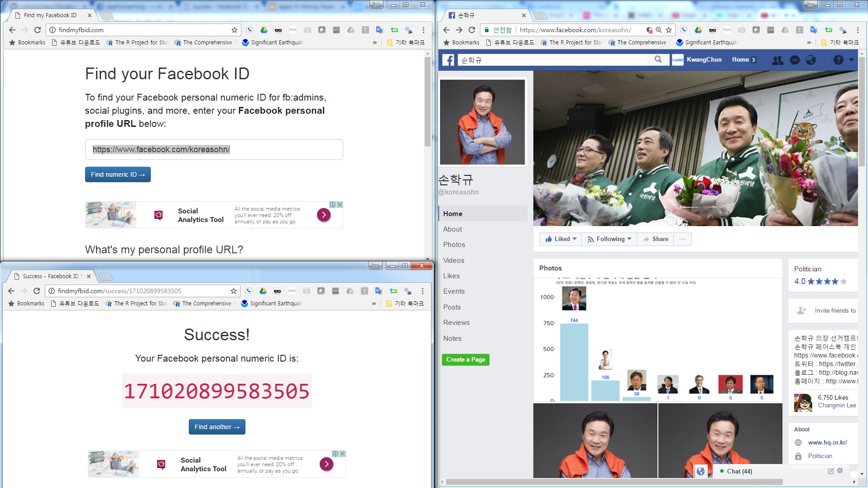
Task: Reload the Facebook page in the right window
Action: [x=472, y=30]
